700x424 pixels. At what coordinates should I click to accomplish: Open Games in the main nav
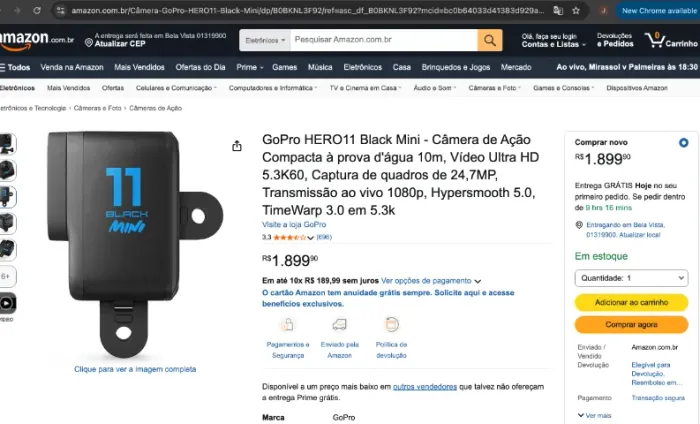point(284,67)
